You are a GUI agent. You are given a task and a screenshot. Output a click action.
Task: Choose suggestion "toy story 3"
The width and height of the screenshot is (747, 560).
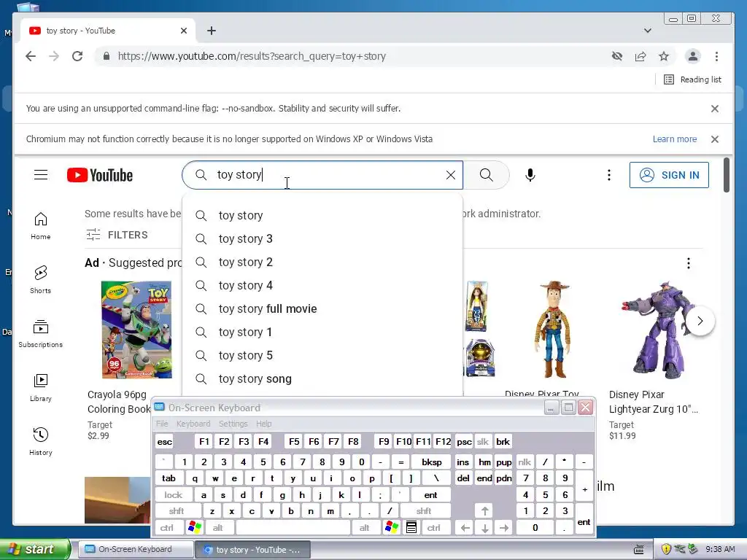pyautogui.click(x=322, y=238)
